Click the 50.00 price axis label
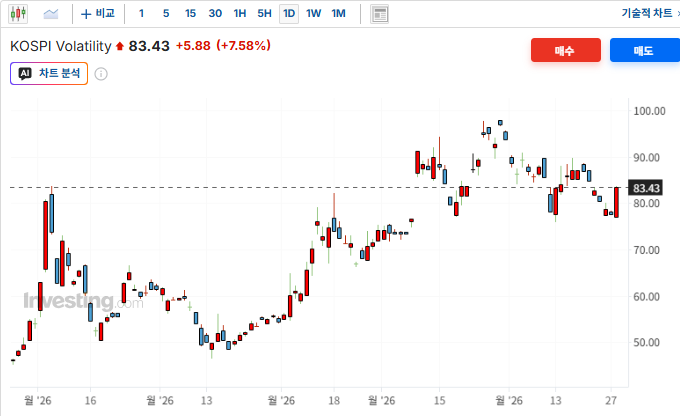680x416 pixels. click(x=646, y=342)
